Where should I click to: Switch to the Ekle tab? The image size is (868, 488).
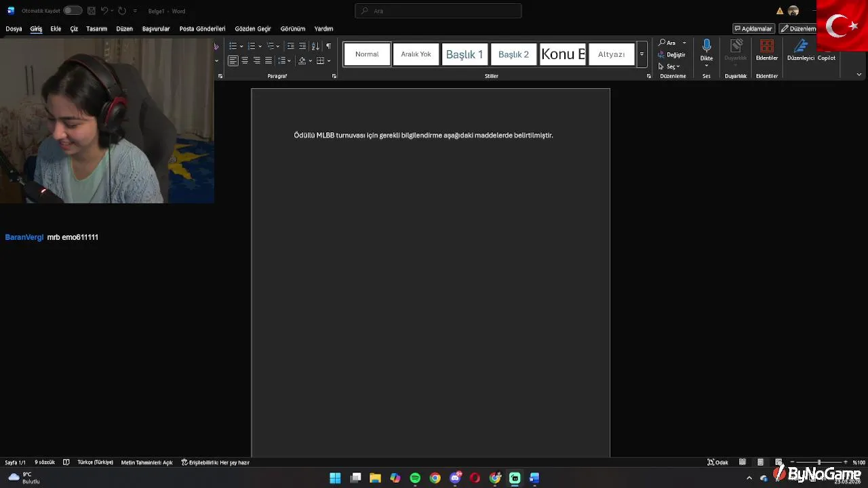(56, 29)
